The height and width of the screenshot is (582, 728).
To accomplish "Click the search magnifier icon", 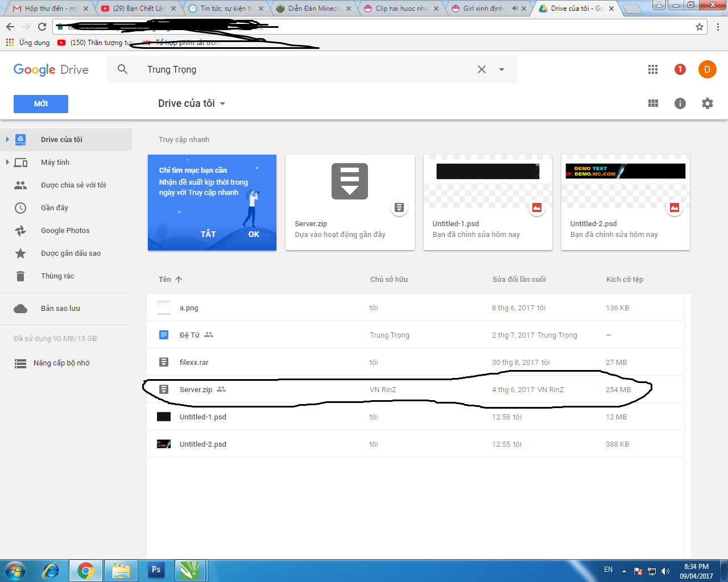I will [122, 69].
